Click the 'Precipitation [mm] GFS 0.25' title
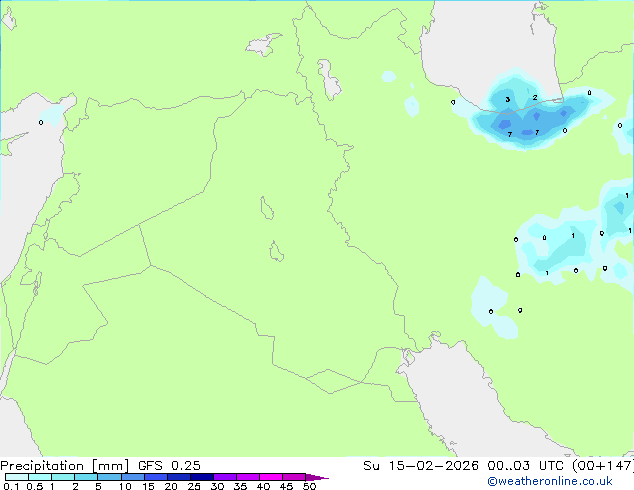634x490 pixels. [100, 466]
